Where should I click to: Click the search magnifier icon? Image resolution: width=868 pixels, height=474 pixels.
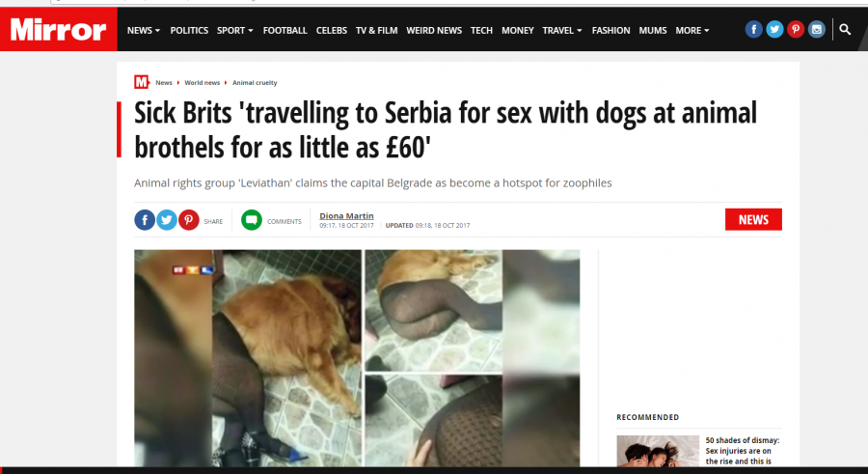coord(845,29)
